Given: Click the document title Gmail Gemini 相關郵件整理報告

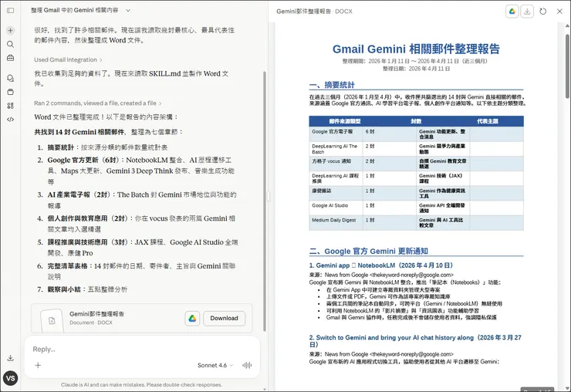Looking at the screenshot, I should click(x=416, y=49).
